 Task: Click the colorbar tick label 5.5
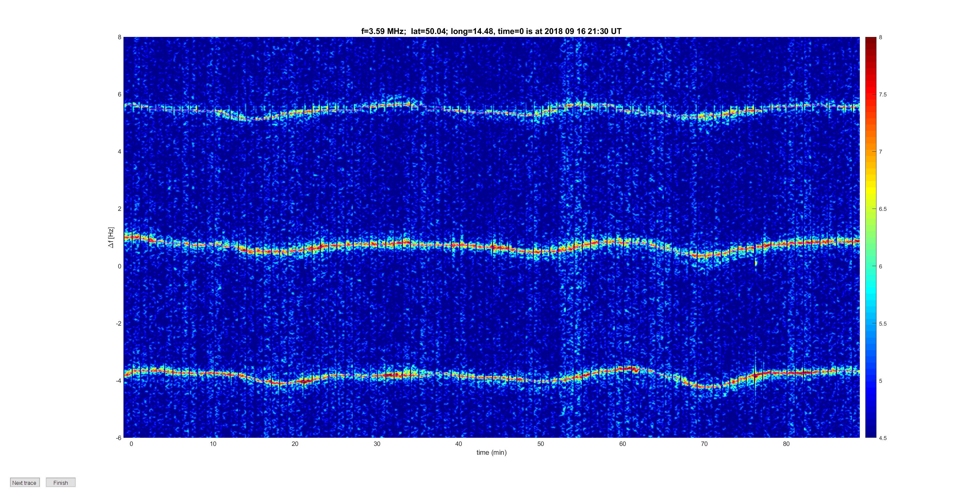(883, 324)
